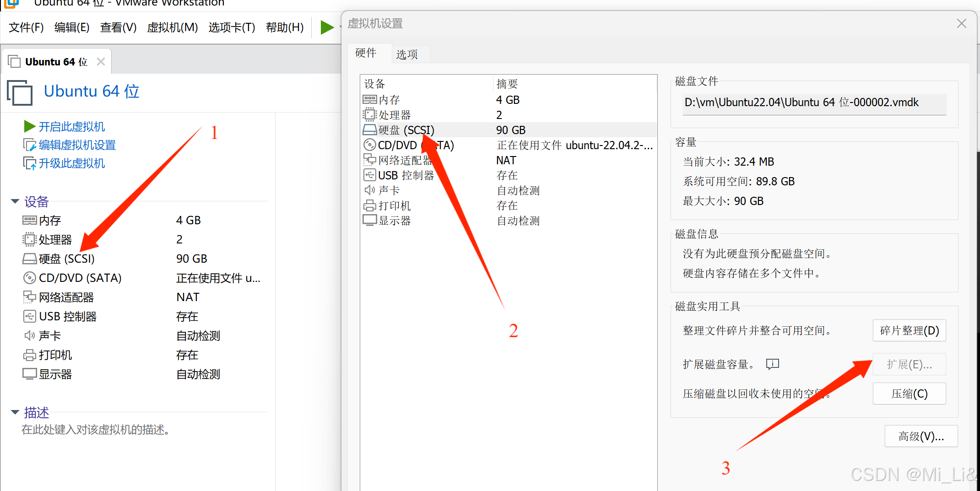Click the 扩展(E)... button
Screen dimensions: 980x491
click(909, 364)
